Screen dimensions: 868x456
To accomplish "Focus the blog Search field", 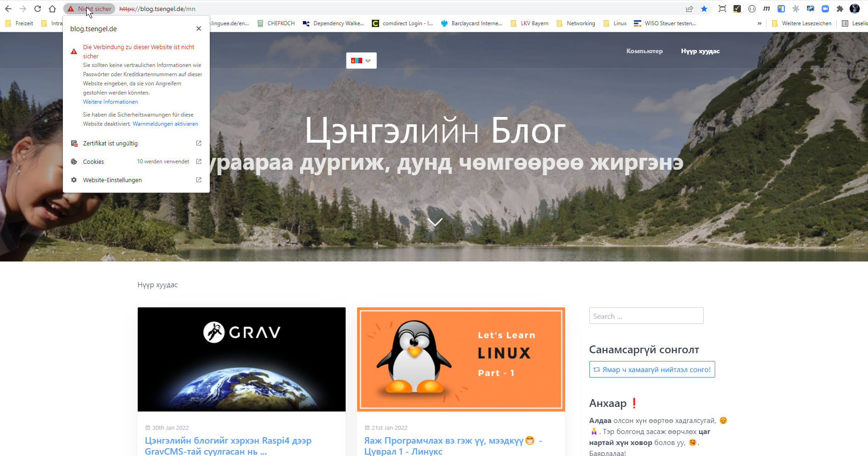I will pyautogui.click(x=646, y=316).
